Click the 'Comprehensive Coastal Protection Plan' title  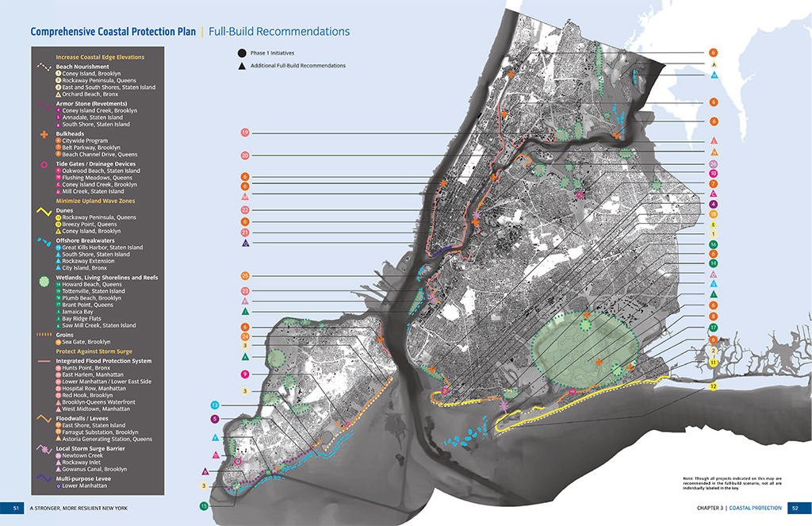(x=113, y=32)
